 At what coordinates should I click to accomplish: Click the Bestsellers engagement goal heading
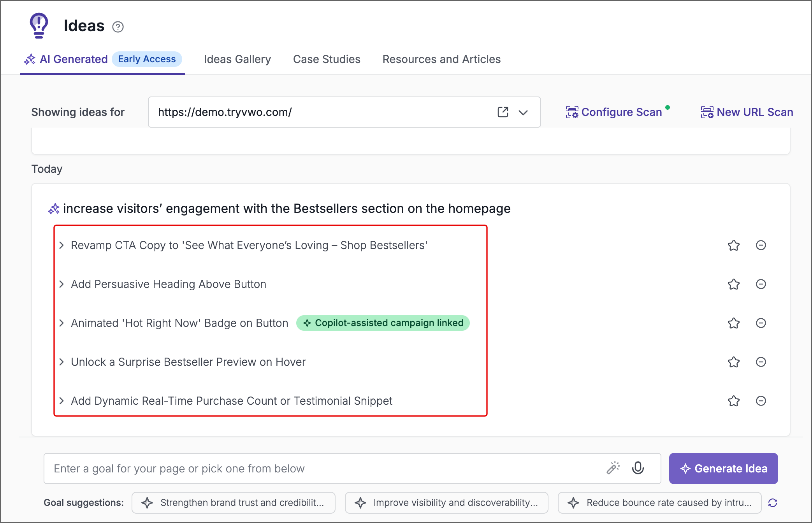286,209
